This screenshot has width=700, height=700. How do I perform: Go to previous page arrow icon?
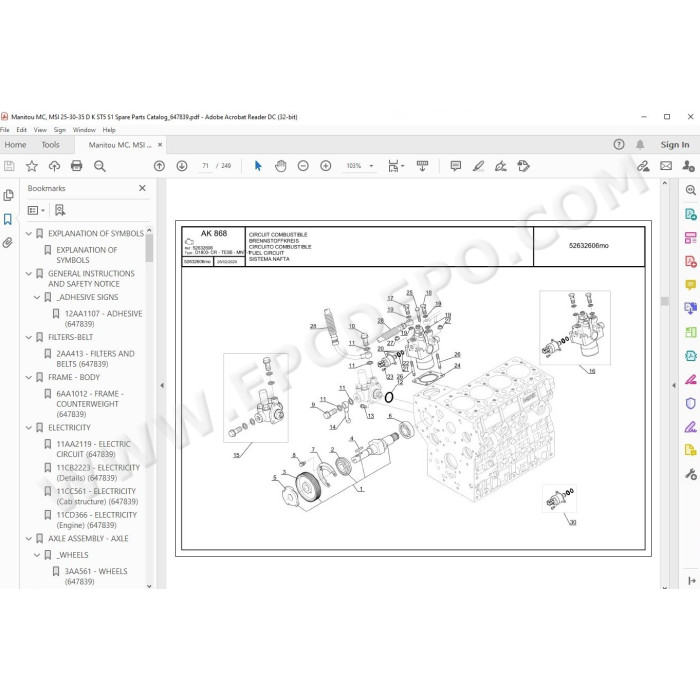(159, 166)
